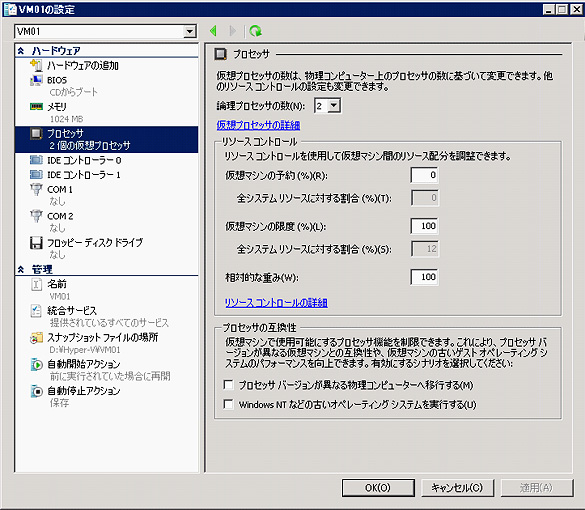This screenshot has height=510, width=585.
Task: Open the 自動開始アクション setting
Action: tap(84, 364)
